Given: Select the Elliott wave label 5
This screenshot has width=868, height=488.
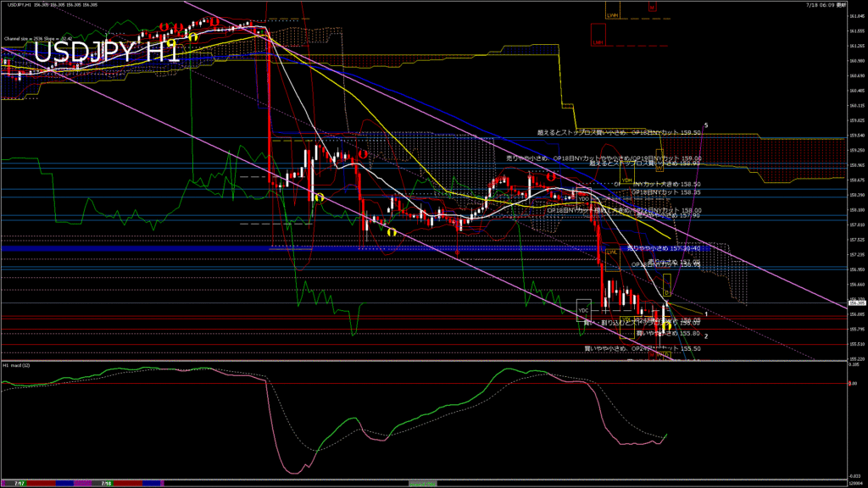Looking at the screenshot, I should pos(706,125).
